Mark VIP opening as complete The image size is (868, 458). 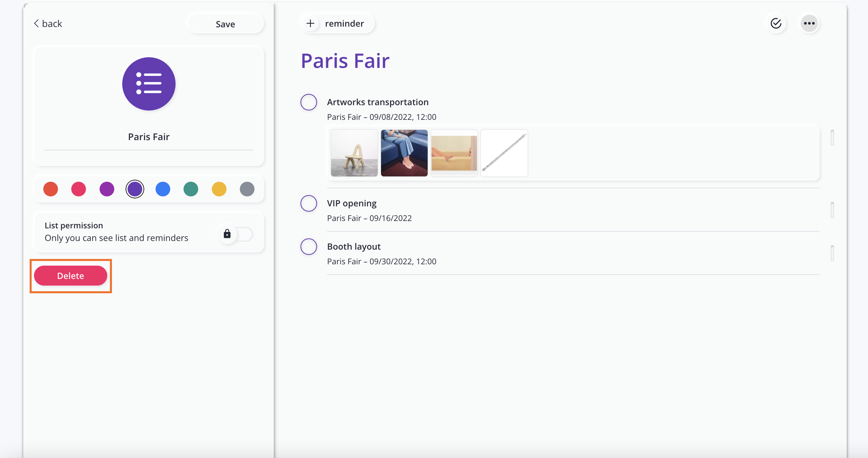(x=309, y=203)
